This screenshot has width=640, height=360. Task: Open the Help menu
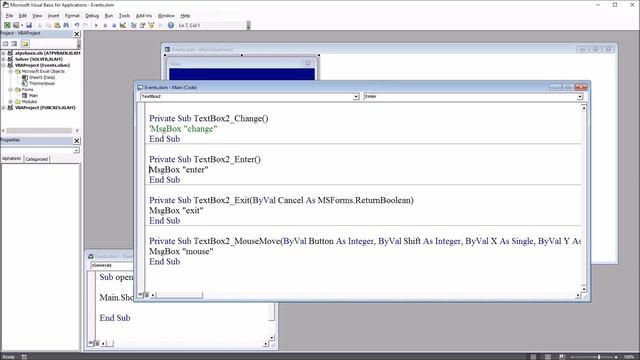click(x=185, y=16)
